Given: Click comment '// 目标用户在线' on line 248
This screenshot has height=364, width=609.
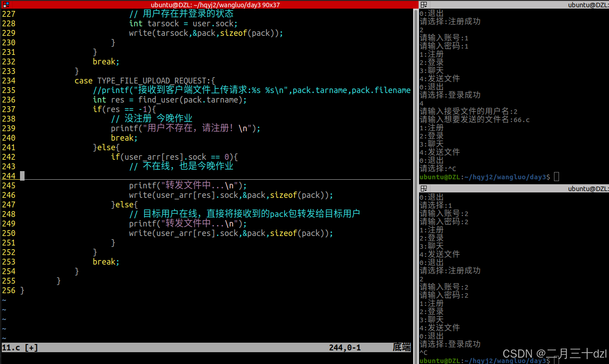Looking at the screenshot, I should tap(245, 214).
